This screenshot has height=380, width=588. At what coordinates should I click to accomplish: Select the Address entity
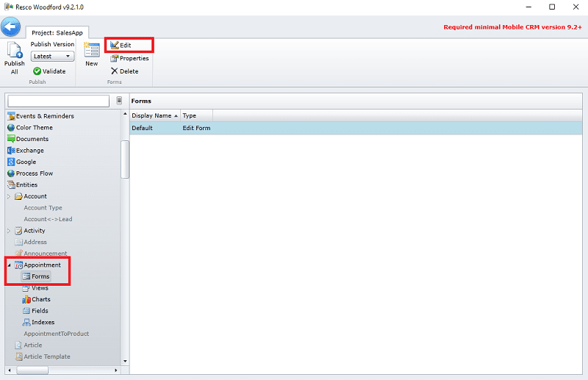[x=31, y=242]
